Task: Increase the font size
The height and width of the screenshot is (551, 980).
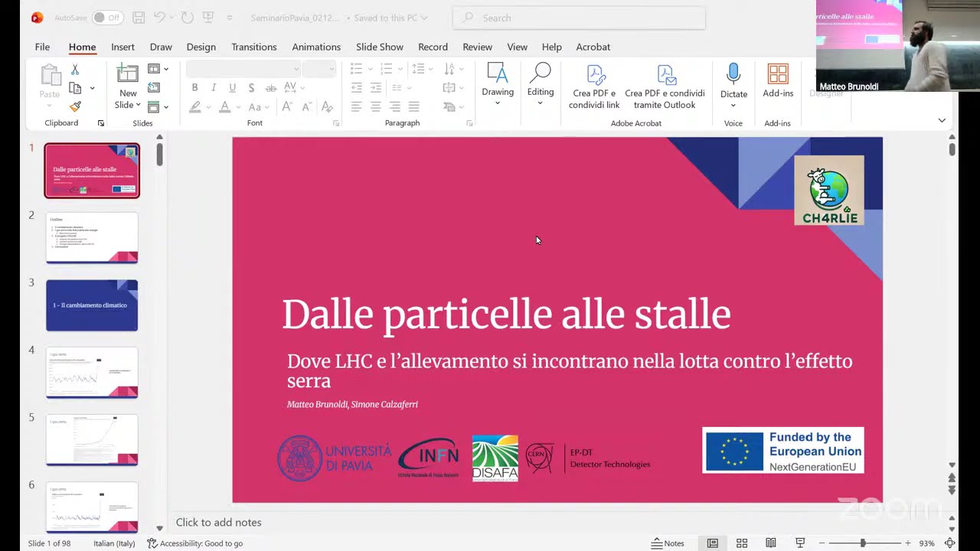Action: pyautogui.click(x=288, y=107)
